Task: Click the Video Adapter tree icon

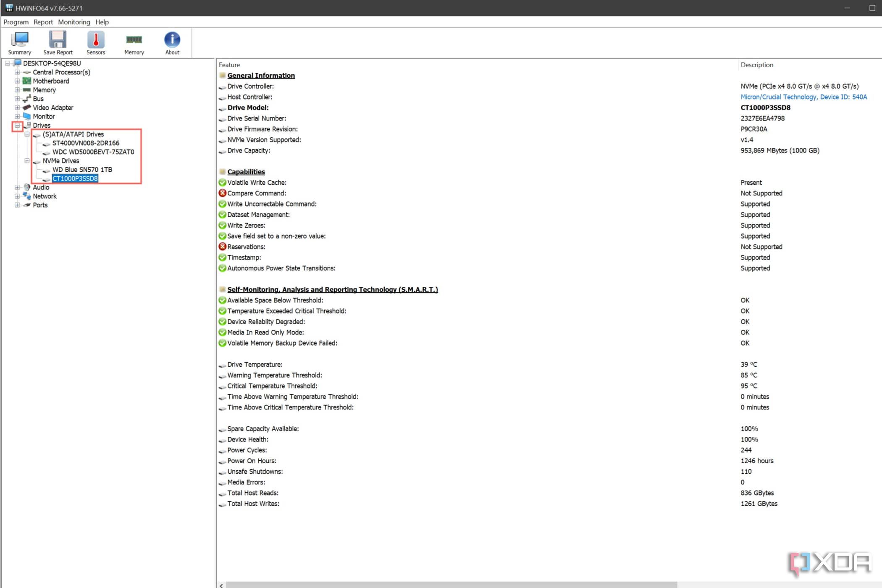Action: [x=27, y=108]
